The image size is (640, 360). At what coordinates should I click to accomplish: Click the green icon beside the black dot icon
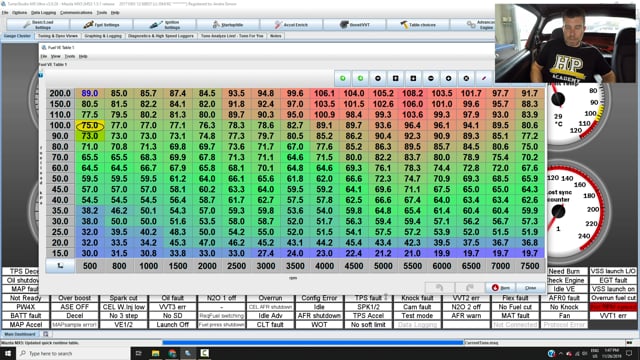click(360, 78)
